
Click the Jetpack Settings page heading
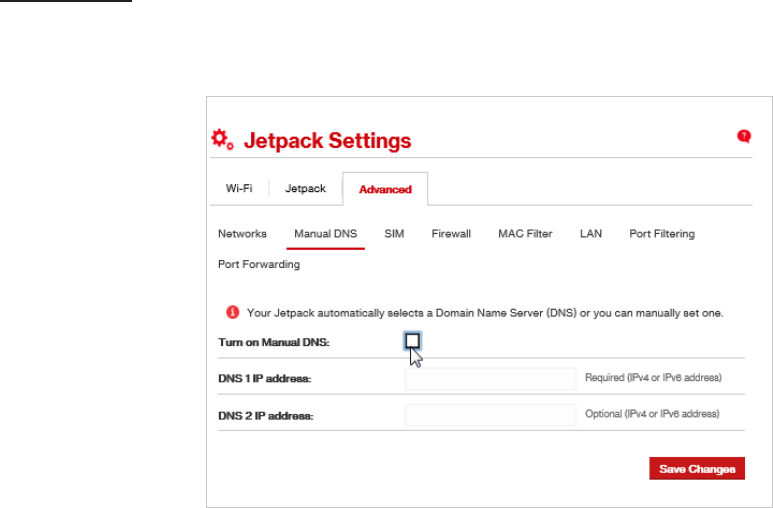pyautogui.click(x=327, y=141)
